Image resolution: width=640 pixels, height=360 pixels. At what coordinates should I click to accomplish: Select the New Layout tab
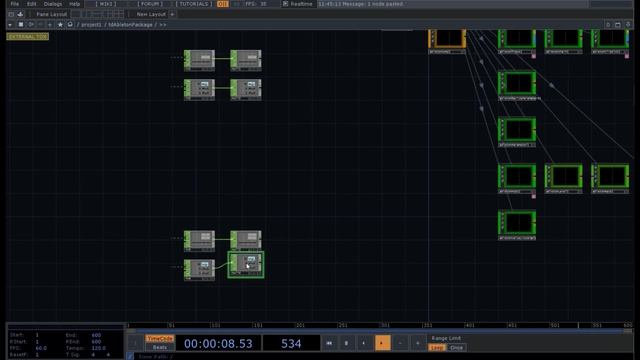click(x=151, y=14)
